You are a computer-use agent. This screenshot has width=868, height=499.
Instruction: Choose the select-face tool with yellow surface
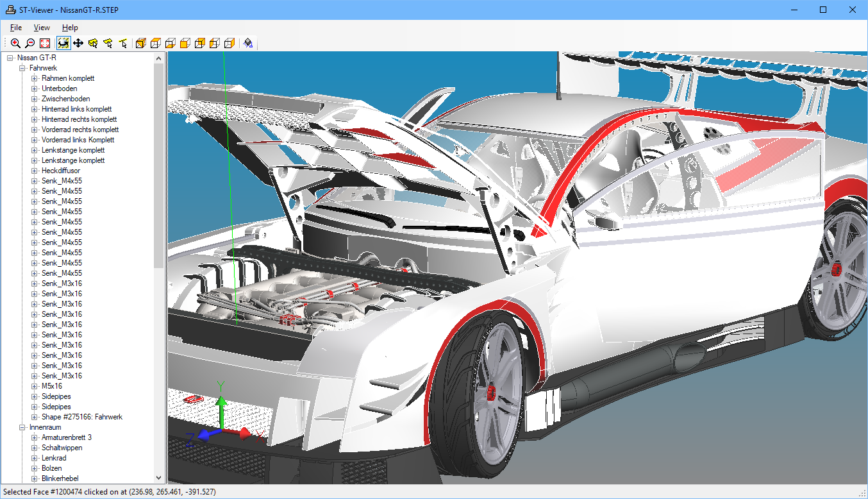[108, 43]
